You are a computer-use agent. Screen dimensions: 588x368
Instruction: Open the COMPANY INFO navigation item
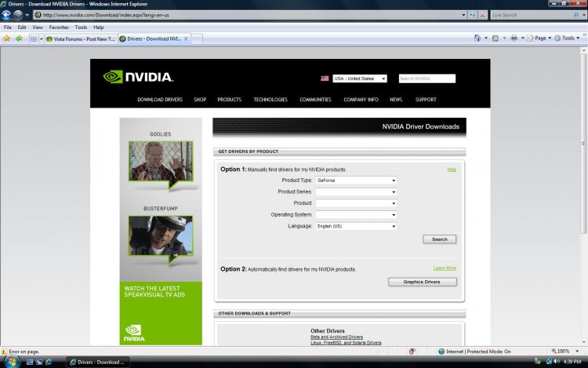click(x=361, y=100)
